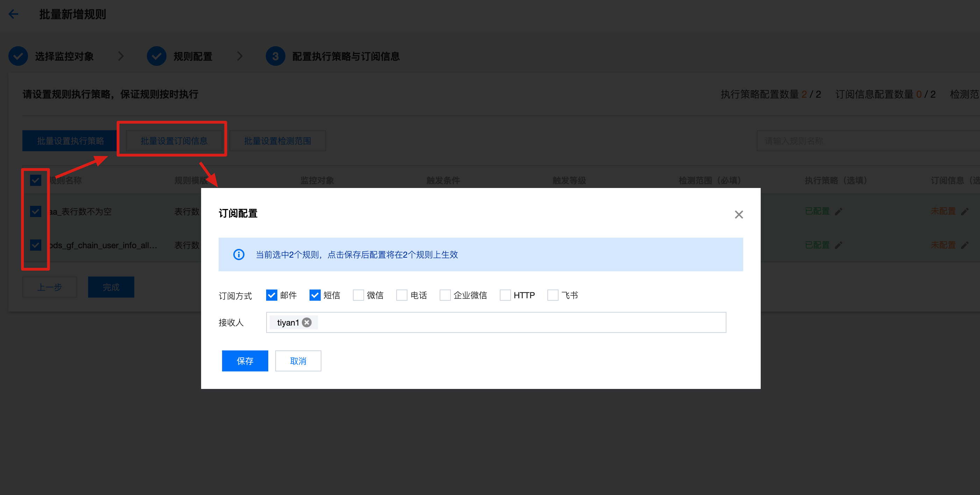980x495 pixels.
Task: Open the 批量设置订阅信息 tab
Action: [174, 141]
